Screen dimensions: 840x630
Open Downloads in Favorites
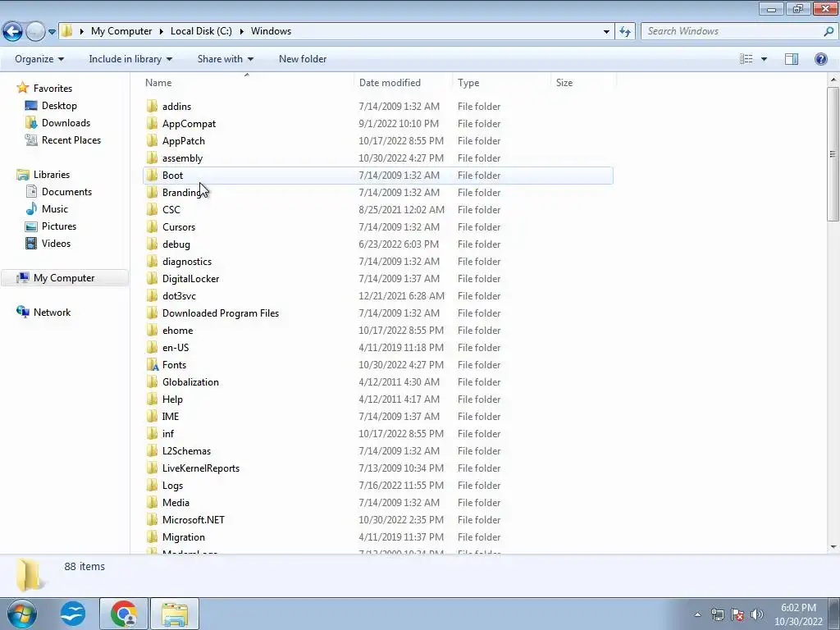[x=66, y=123]
